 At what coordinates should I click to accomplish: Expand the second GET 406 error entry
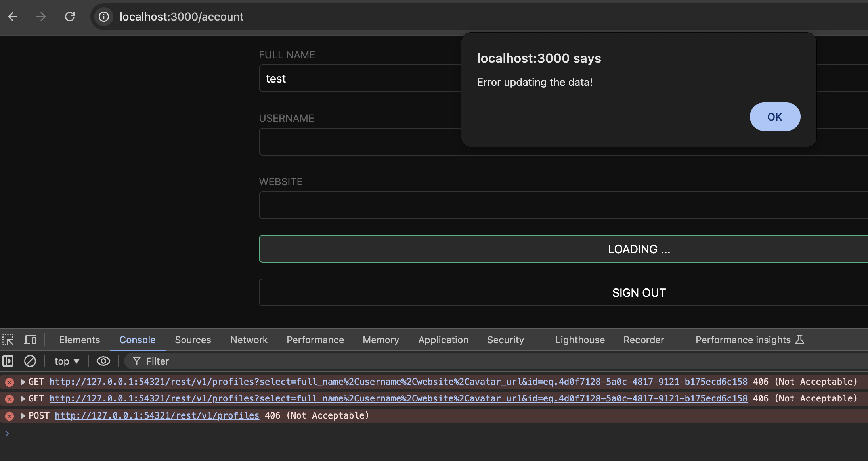point(23,399)
